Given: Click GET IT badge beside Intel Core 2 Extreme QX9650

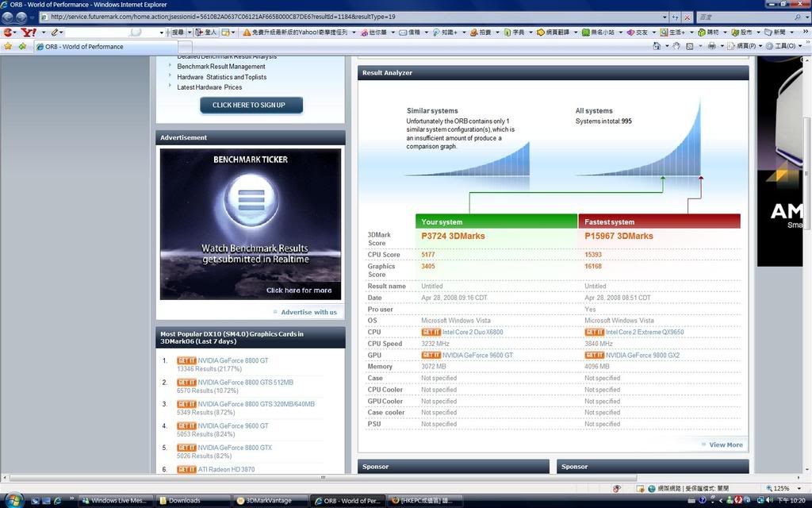Looking at the screenshot, I should (x=595, y=333).
